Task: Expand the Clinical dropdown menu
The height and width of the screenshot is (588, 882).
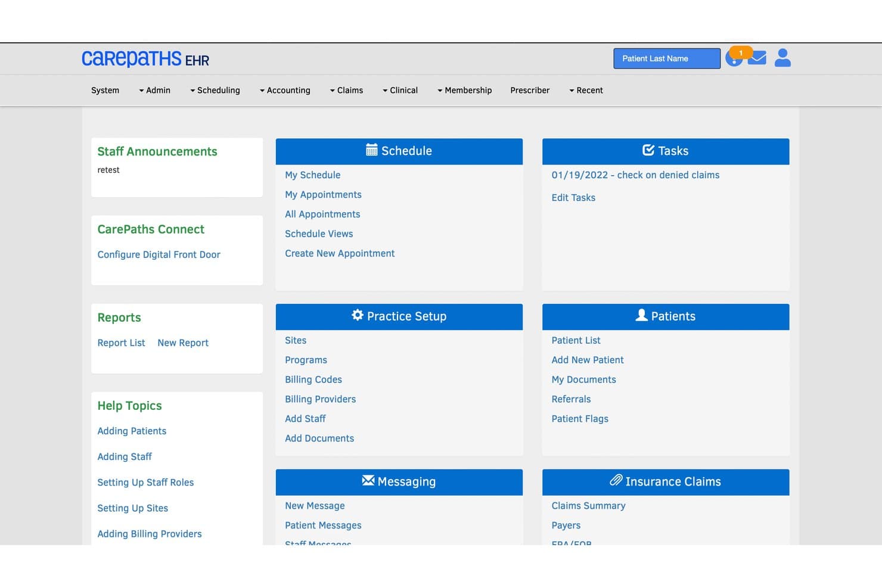Action: click(x=400, y=91)
